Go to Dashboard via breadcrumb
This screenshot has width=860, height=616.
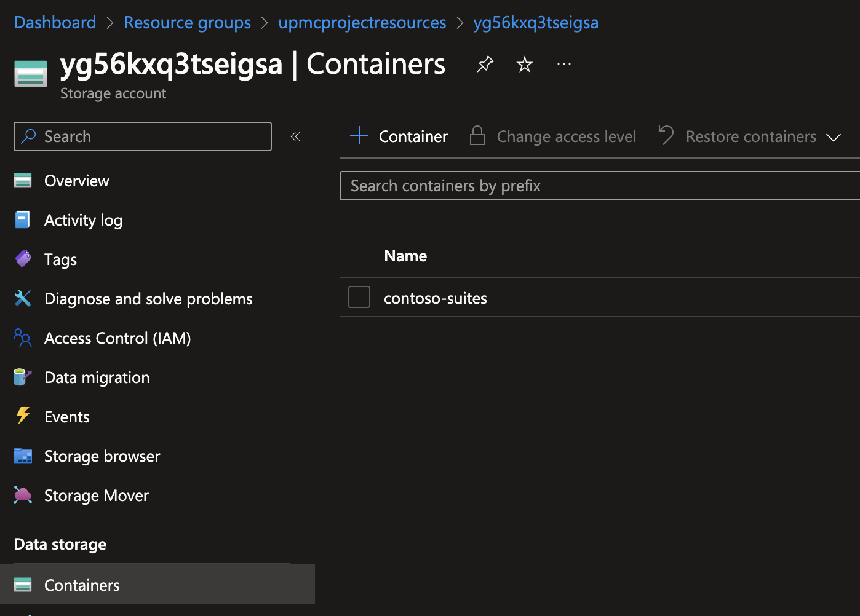tap(55, 23)
